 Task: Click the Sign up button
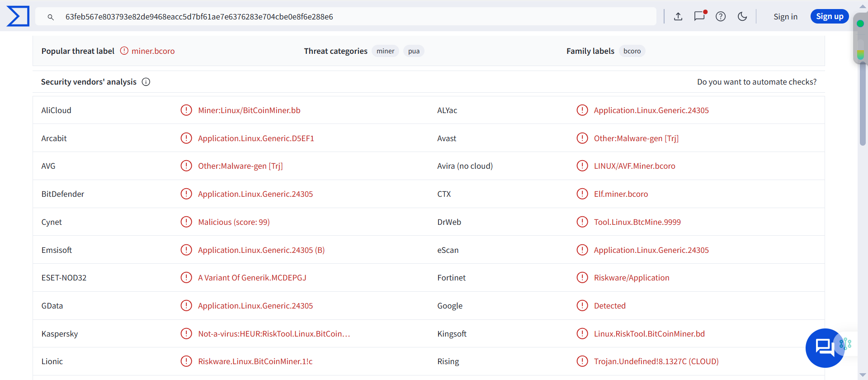click(x=830, y=16)
